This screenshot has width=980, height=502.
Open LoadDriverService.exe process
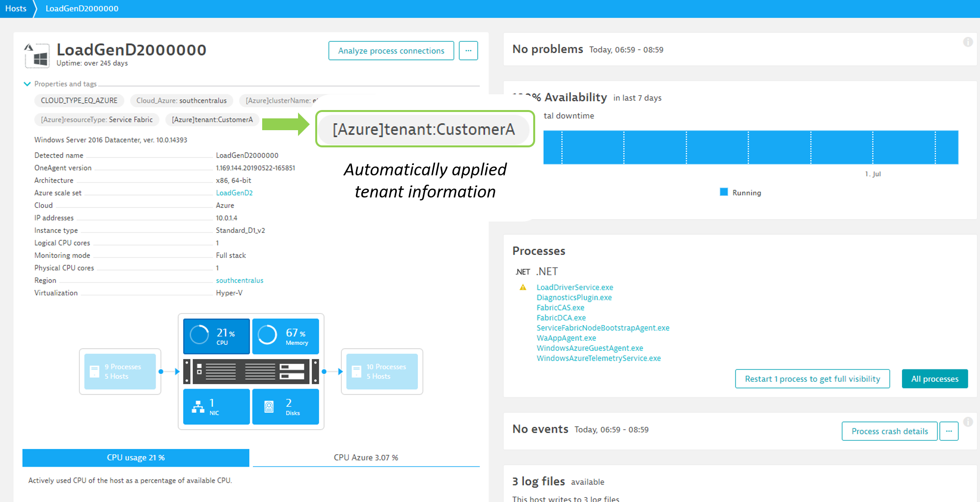click(575, 287)
